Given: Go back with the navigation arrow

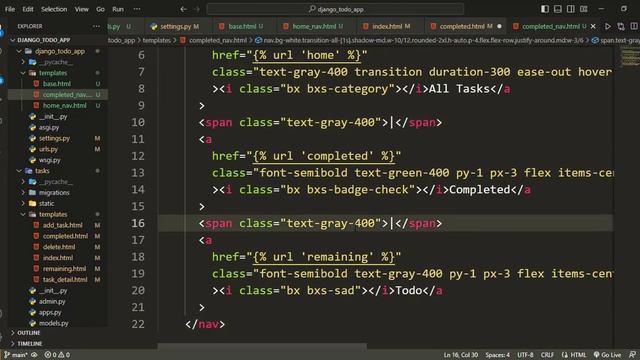Looking at the screenshot, I should 184,9.
